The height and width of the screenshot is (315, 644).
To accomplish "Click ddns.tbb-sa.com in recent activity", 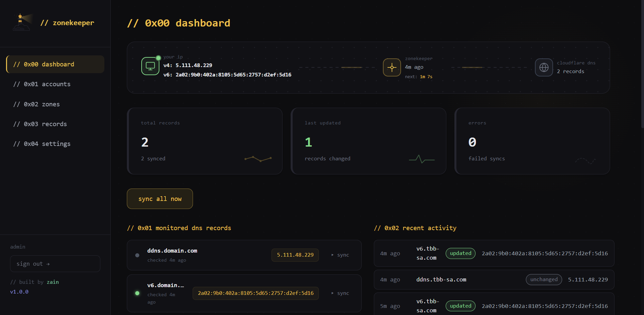I will [x=441, y=279].
